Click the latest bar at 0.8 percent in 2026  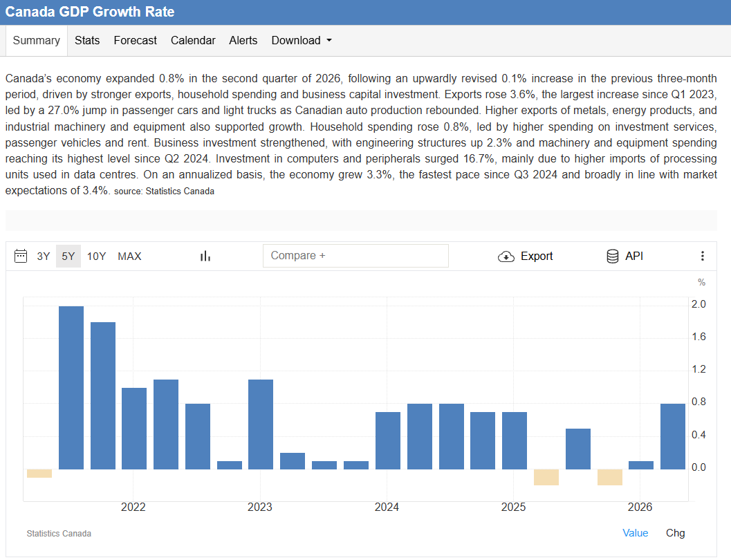click(673, 436)
